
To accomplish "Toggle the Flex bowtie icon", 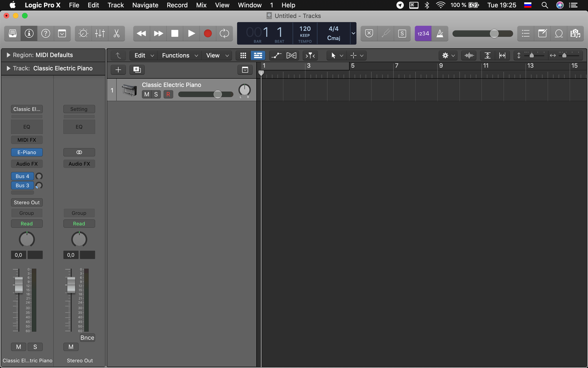I will coord(292,55).
